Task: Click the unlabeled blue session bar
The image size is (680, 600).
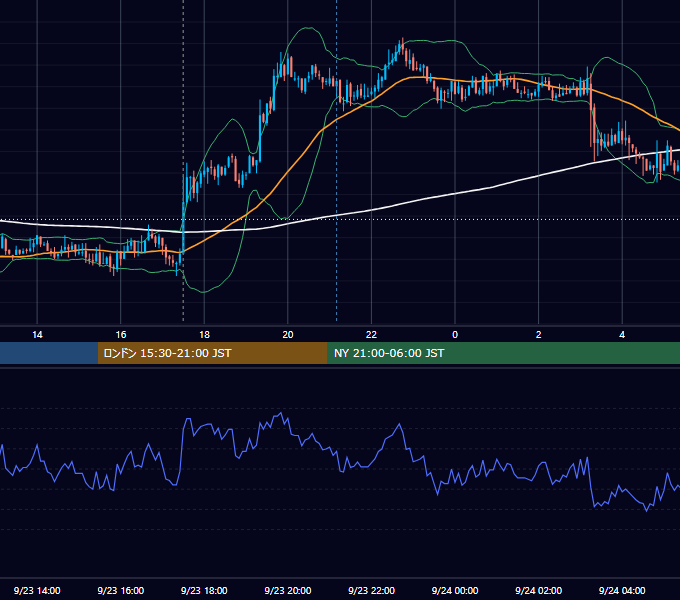Action: pos(49,353)
